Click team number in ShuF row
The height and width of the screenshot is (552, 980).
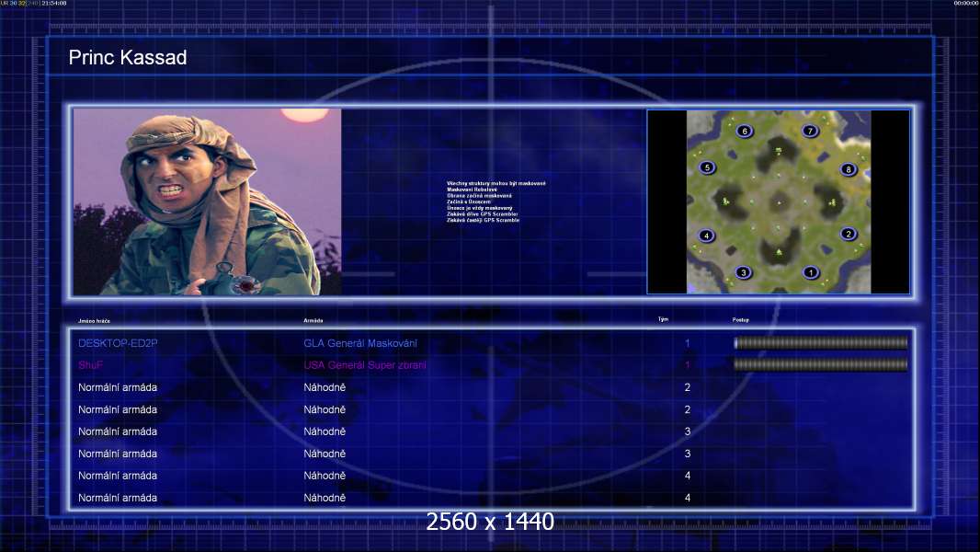point(687,365)
